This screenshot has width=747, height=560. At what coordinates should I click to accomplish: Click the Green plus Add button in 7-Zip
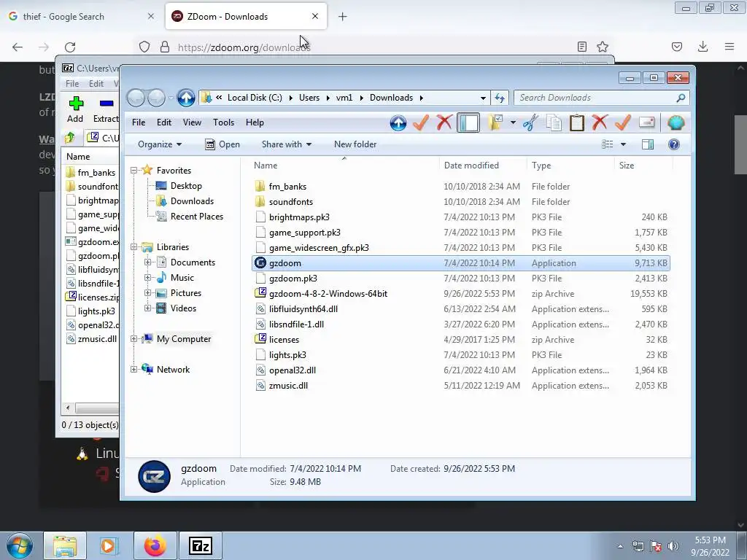pos(75,109)
